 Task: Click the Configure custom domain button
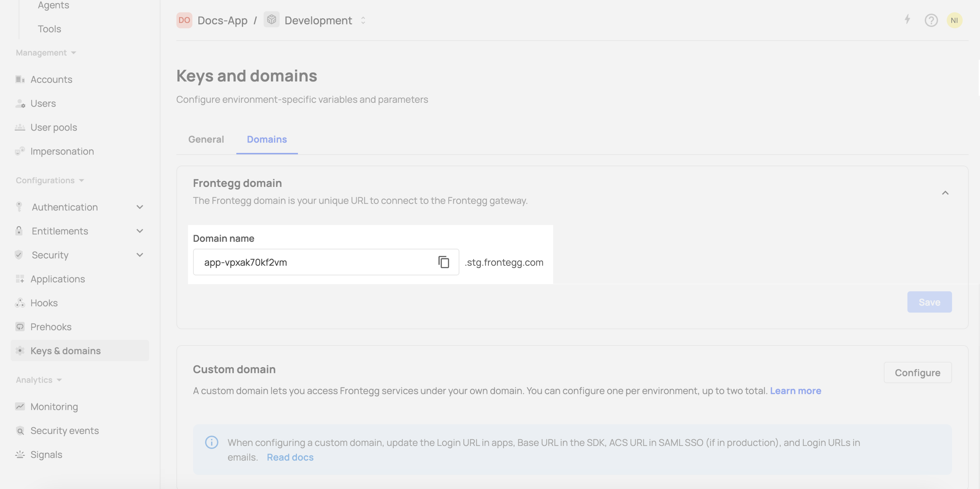[x=917, y=372]
